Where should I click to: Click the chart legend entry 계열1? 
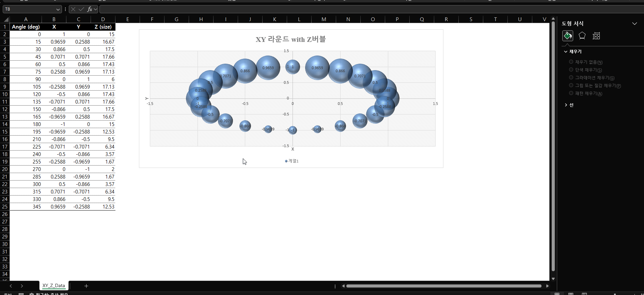coord(292,161)
